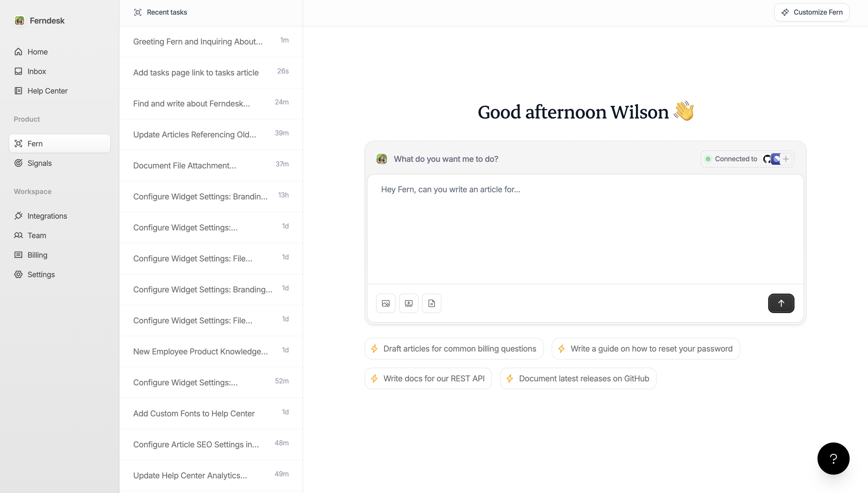Open Signals in the sidebar

pos(39,163)
